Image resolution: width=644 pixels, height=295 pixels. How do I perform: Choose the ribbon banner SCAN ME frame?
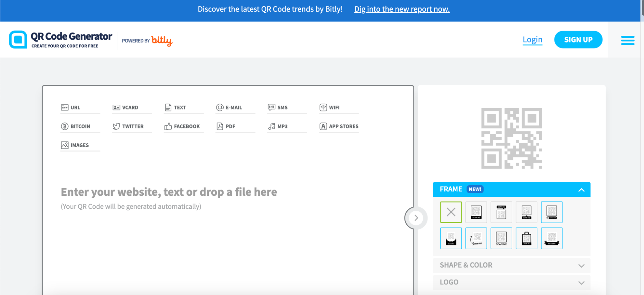[552, 238]
